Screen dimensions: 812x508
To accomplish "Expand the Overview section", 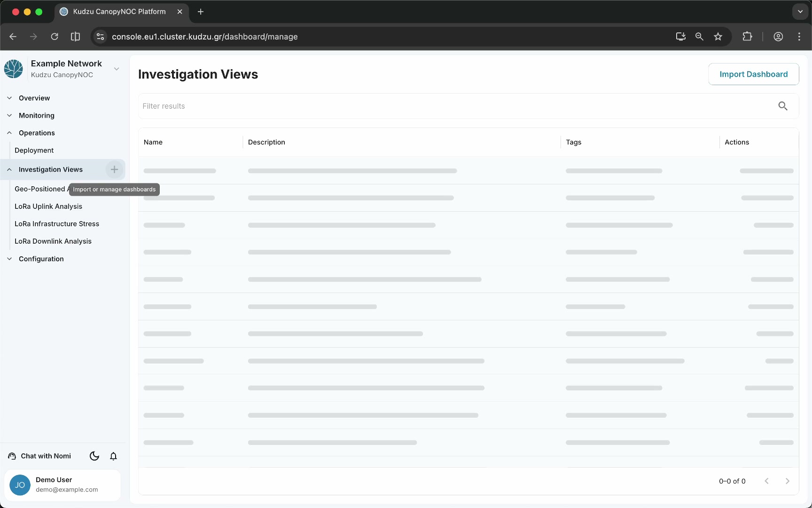I will [9, 98].
